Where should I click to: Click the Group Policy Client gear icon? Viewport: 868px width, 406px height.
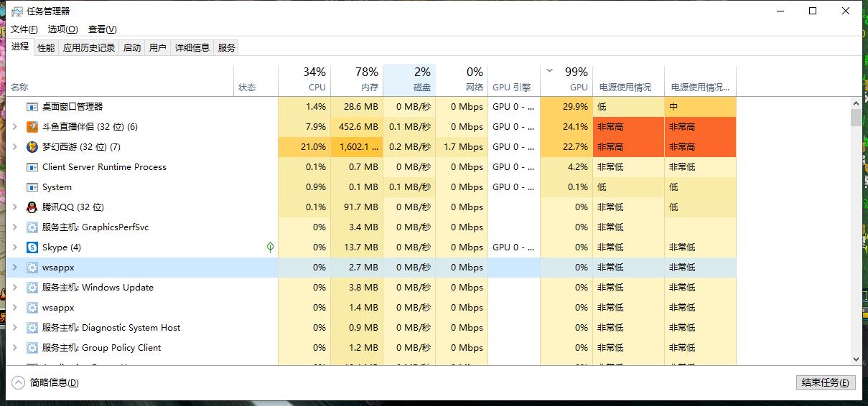32,347
